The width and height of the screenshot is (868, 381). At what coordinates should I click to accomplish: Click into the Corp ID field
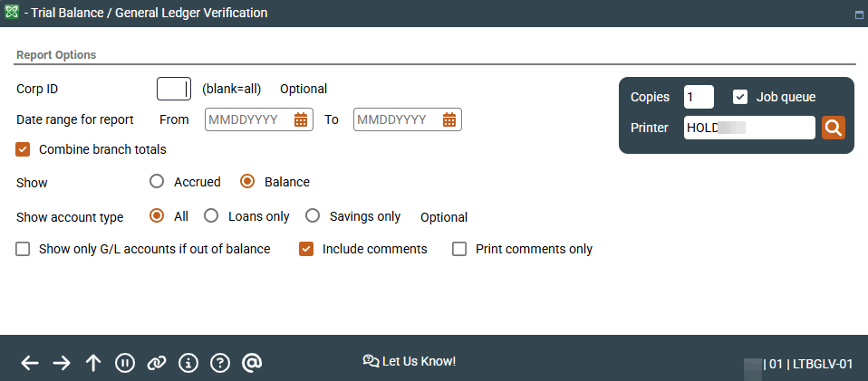click(173, 89)
